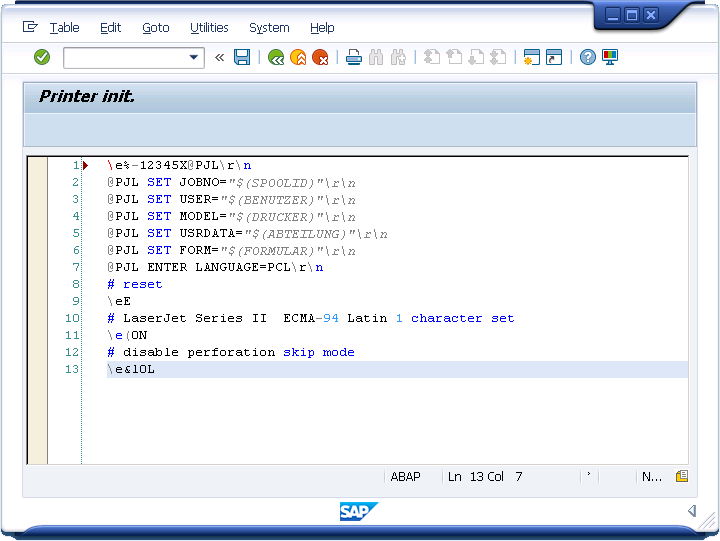Click the Create New Session icon
The height and width of the screenshot is (541, 720).
coord(531,58)
